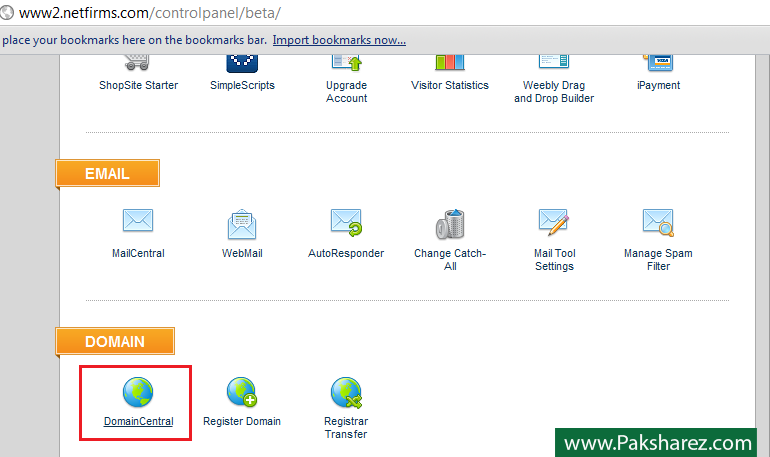Viewport: 770px width, 457px height.
Task: Click the DOMAIN section header
Action: (115, 341)
